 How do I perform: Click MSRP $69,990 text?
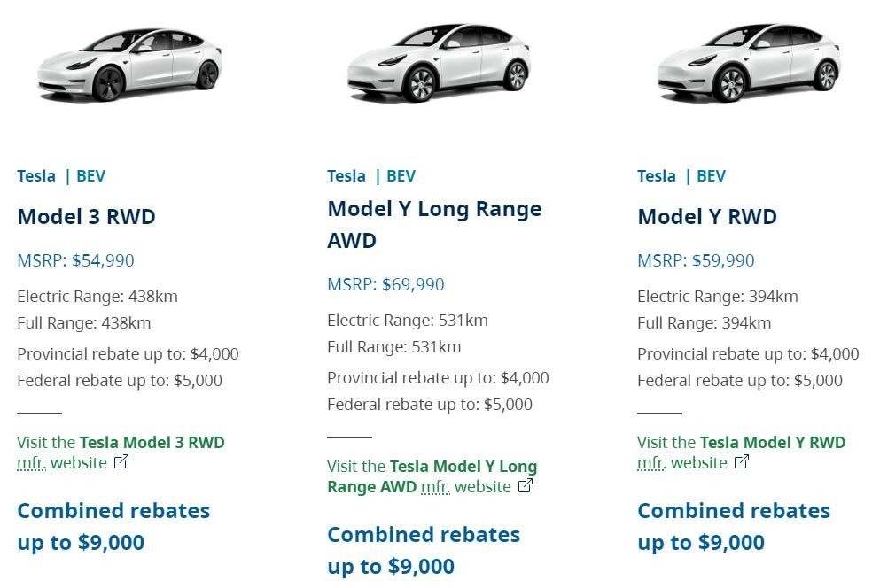pyautogui.click(x=385, y=284)
